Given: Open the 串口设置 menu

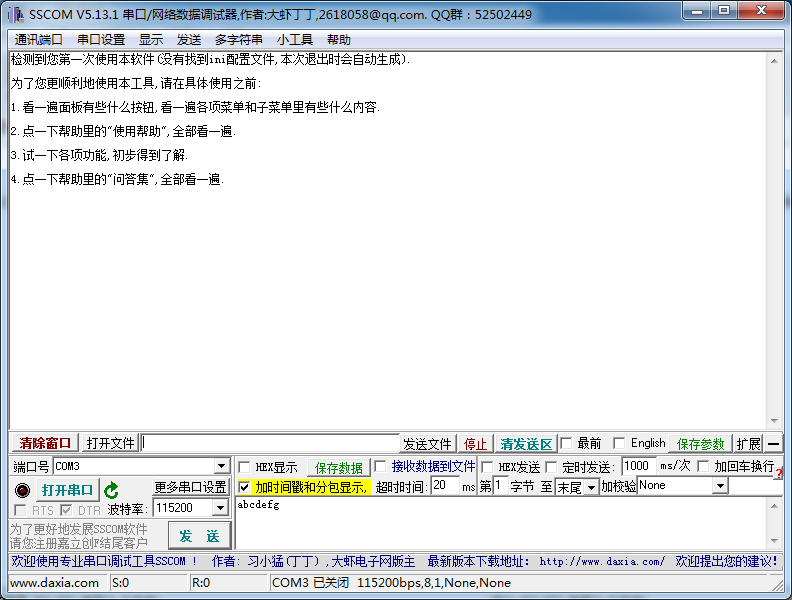Looking at the screenshot, I should [x=101, y=40].
